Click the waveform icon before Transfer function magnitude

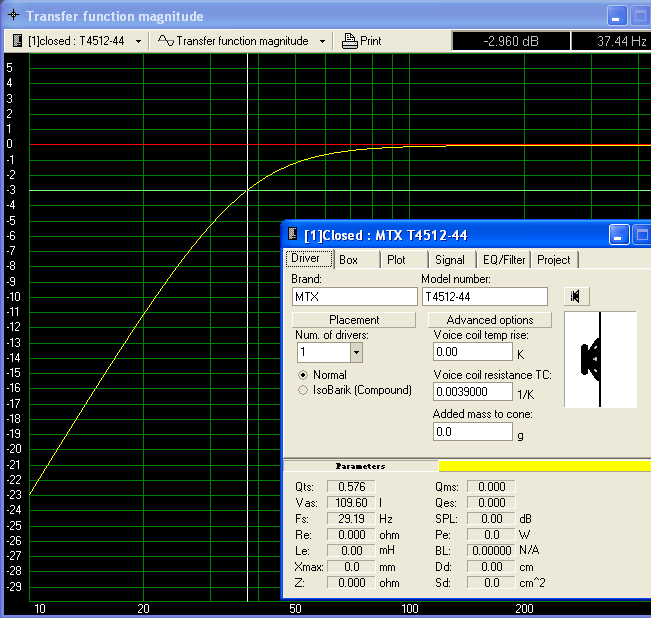(166, 41)
